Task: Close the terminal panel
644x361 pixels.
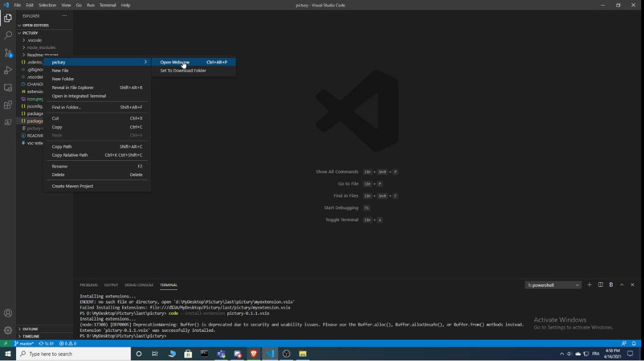Action: click(x=633, y=285)
